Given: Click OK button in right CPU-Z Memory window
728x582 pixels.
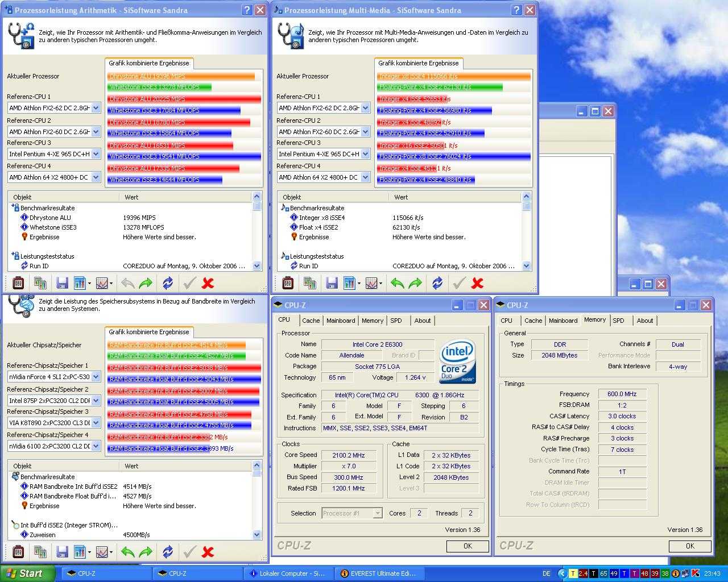Looking at the screenshot, I should point(690,546).
